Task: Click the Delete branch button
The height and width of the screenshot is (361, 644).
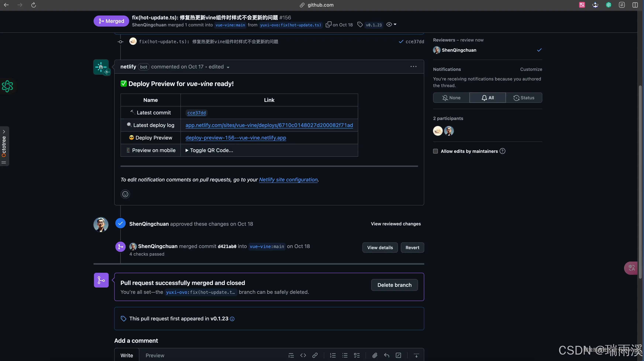Action: [x=394, y=285]
